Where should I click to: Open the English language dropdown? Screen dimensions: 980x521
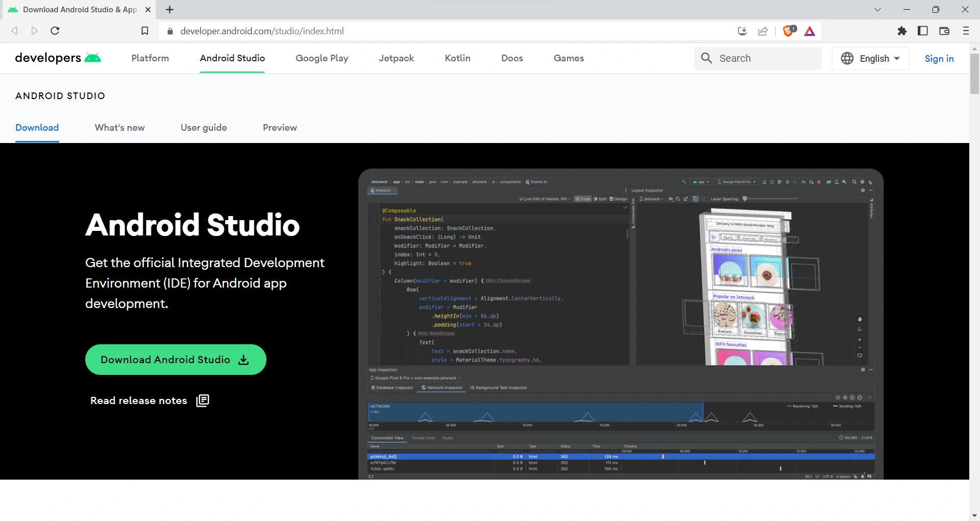tap(870, 58)
